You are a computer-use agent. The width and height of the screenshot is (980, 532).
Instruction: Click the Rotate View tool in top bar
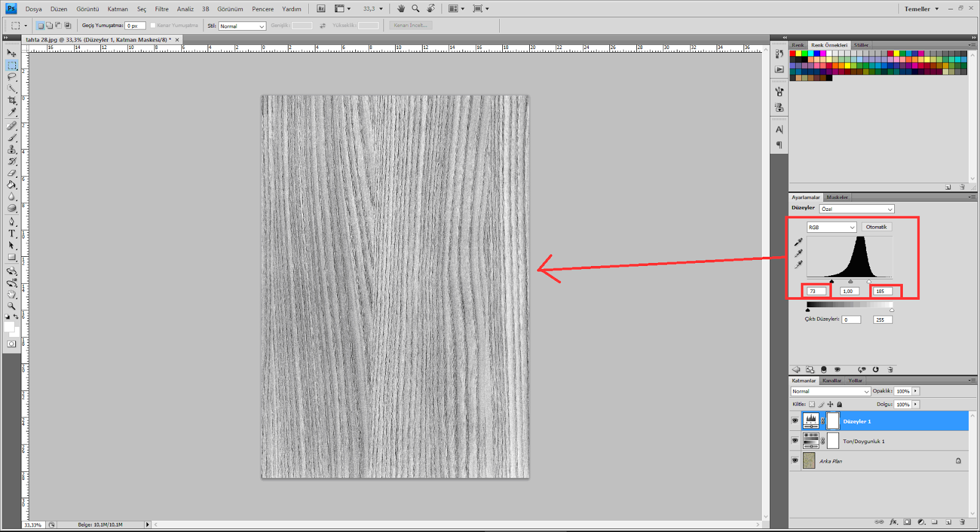point(431,9)
